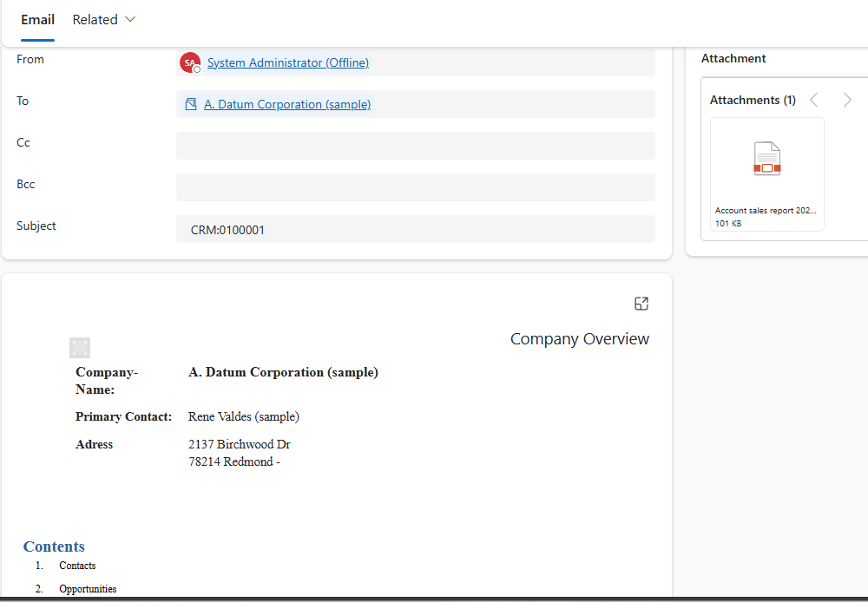Select Opportunities in the Contents list
868x602 pixels.
tap(88, 589)
